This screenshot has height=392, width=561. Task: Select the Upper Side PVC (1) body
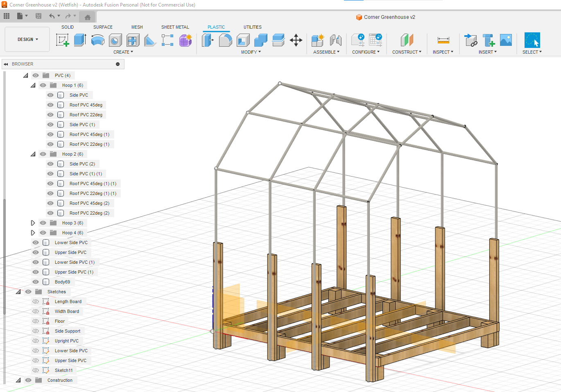point(74,272)
